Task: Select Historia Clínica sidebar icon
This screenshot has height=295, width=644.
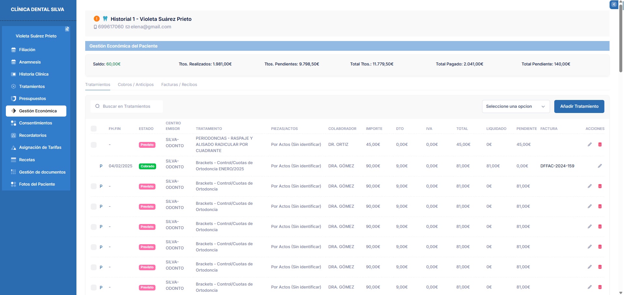Action: [13, 74]
